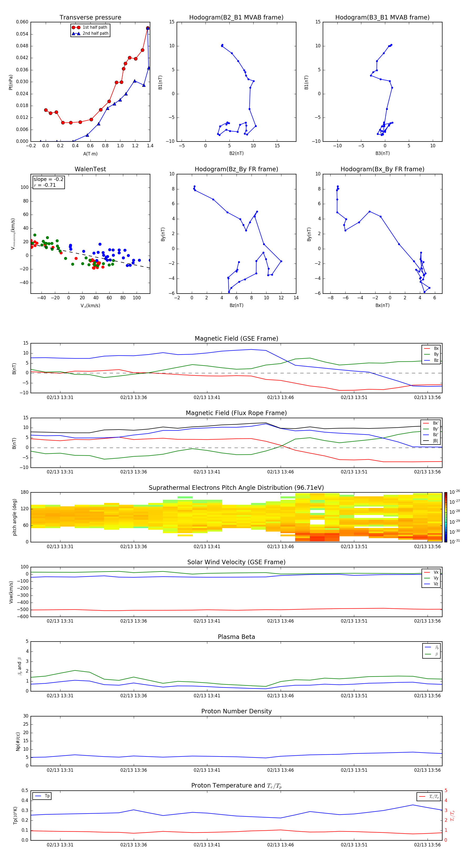Click the 'B3(nT)' x-axis label
This screenshot has height=868, width=473.
click(382, 153)
